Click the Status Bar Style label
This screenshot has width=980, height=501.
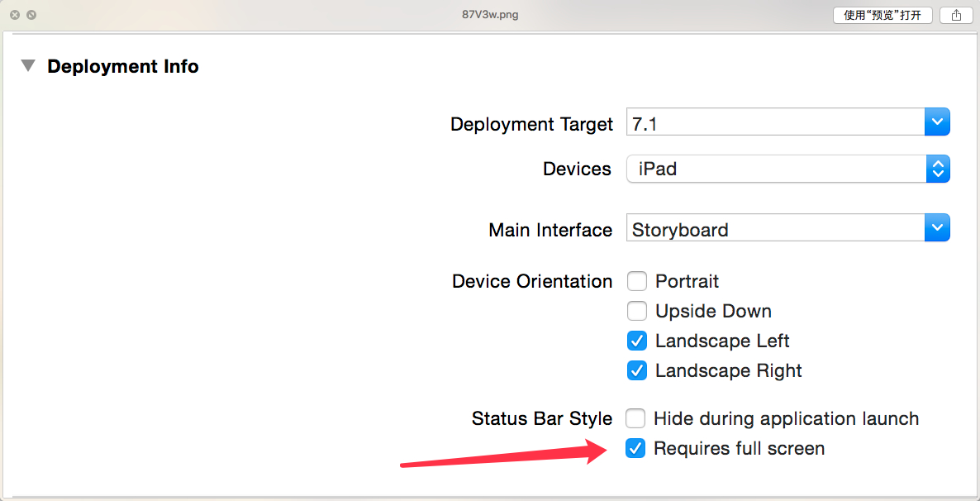[x=542, y=418]
